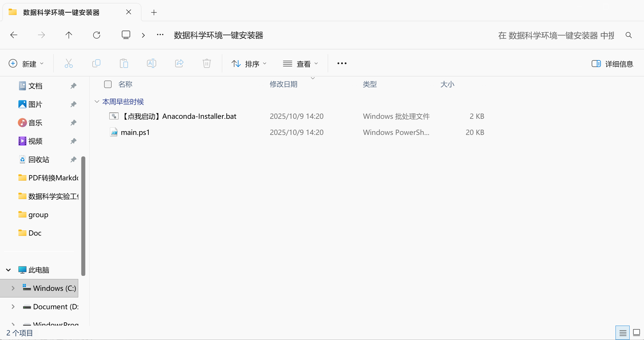Click the navigation pane scrollbar
Screen dimensions: 644x340
coord(83,216)
